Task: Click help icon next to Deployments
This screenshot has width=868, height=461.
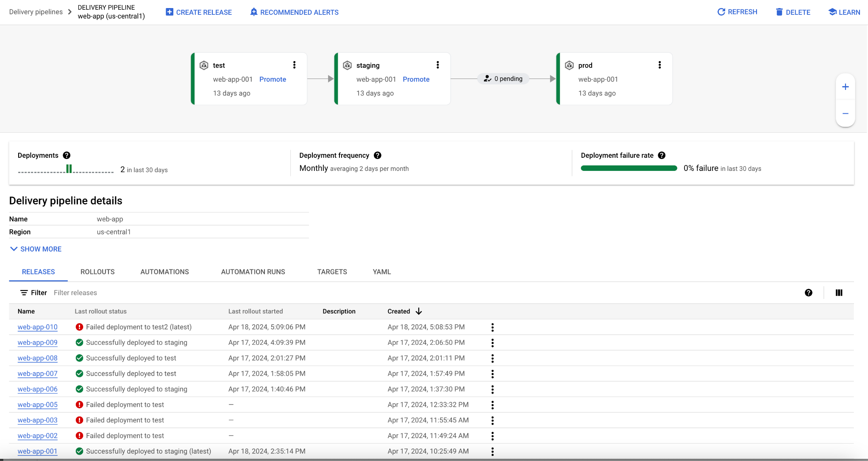Action: point(67,155)
